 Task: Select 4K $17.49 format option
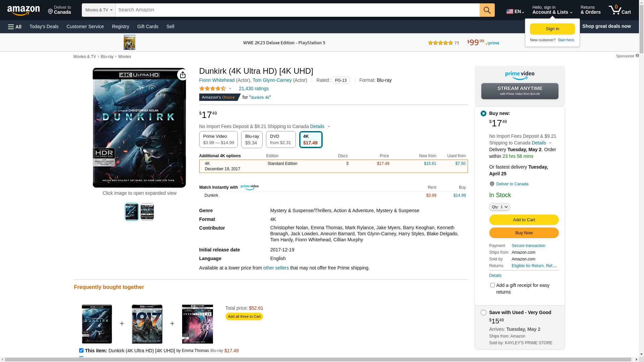[x=311, y=139]
